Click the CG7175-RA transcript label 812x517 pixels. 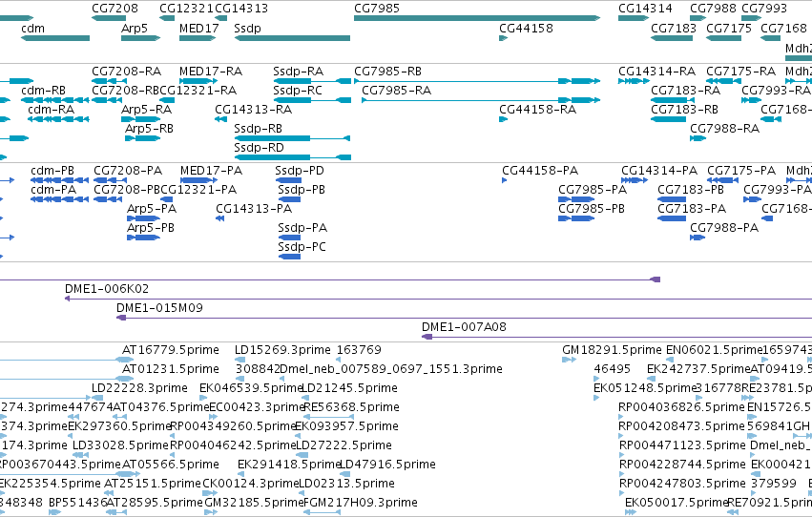(740, 71)
